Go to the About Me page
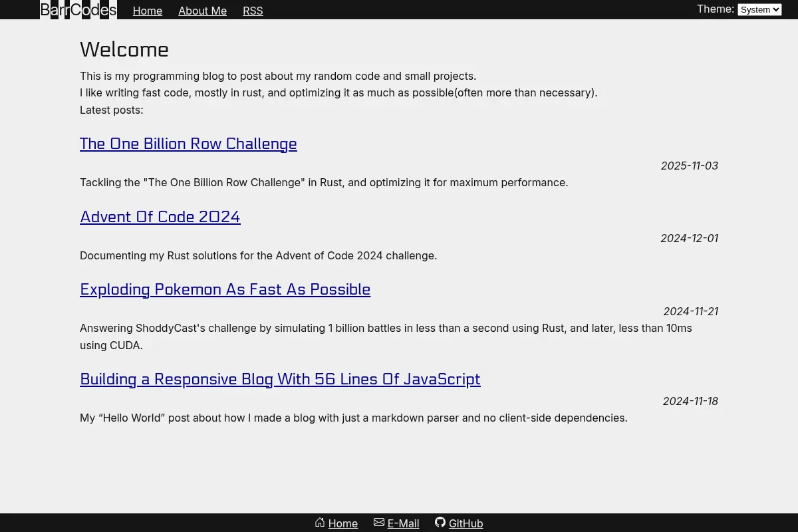Screen dimensions: 798x532 (x=202, y=11)
